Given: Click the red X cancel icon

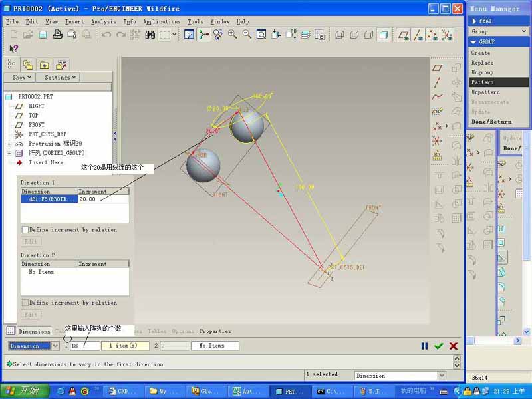Looking at the screenshot, I should pos(454,346).
